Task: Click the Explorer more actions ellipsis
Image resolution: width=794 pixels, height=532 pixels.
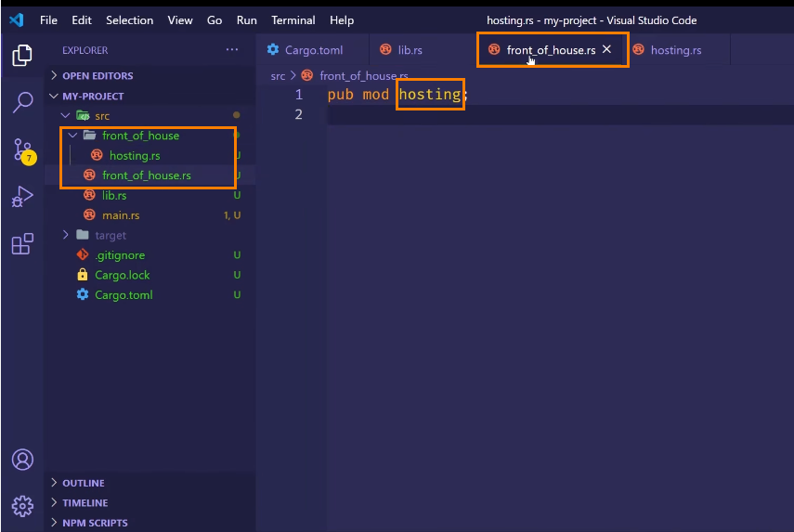Action: pyautogui.click(x=231, y=50)
